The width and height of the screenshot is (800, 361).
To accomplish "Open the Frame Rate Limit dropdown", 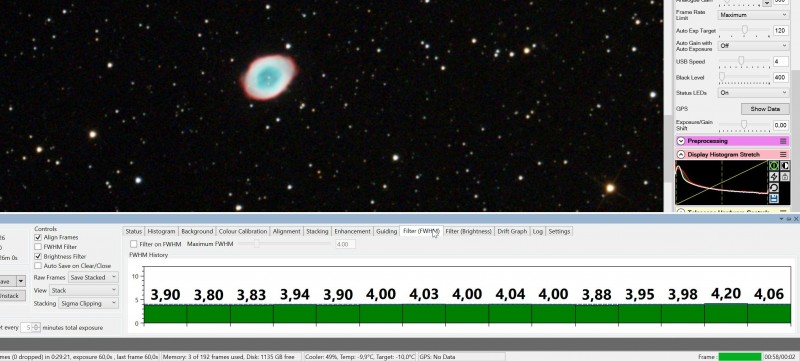I will [754, 15].
